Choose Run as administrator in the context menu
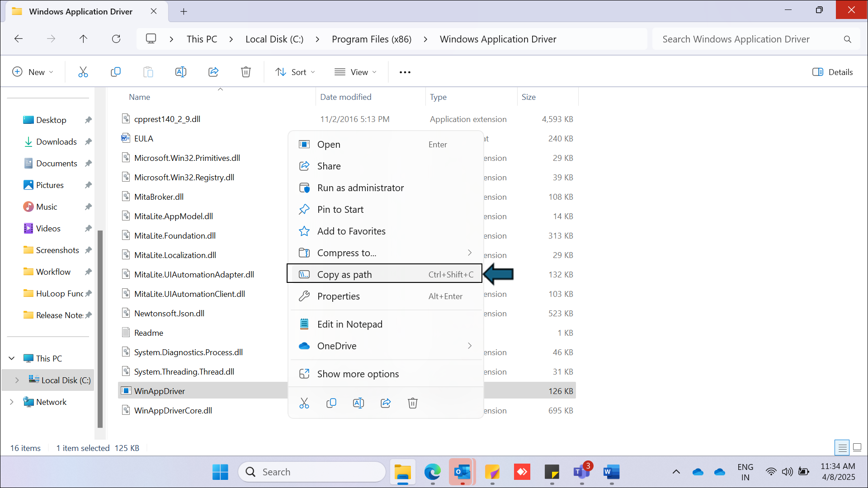Image resolution: width=868 pixels, height=488 pixels. (360, 188)
